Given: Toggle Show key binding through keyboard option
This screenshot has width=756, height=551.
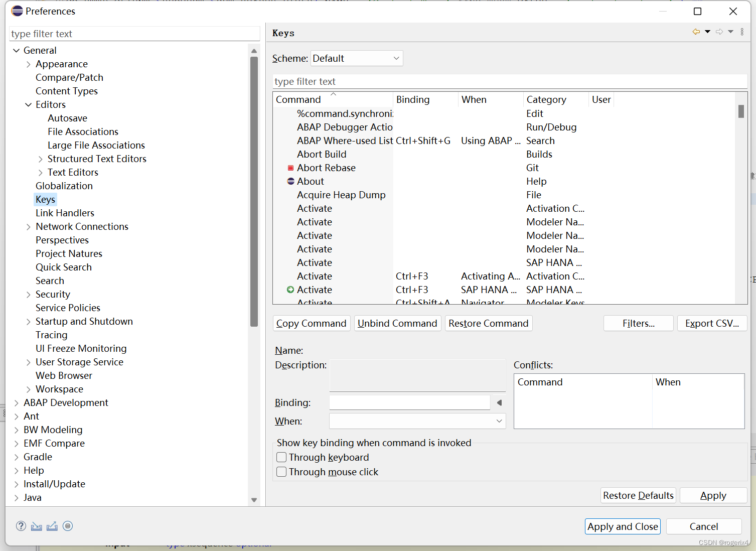Looking at the screenshot, I should [x=281, y=457].
